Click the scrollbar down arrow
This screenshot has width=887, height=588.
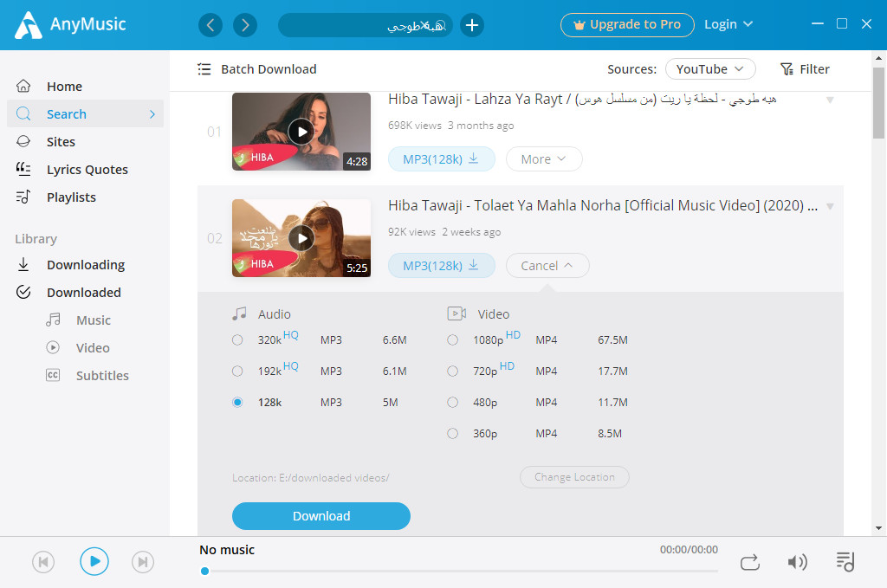click(x=878, y=528)
